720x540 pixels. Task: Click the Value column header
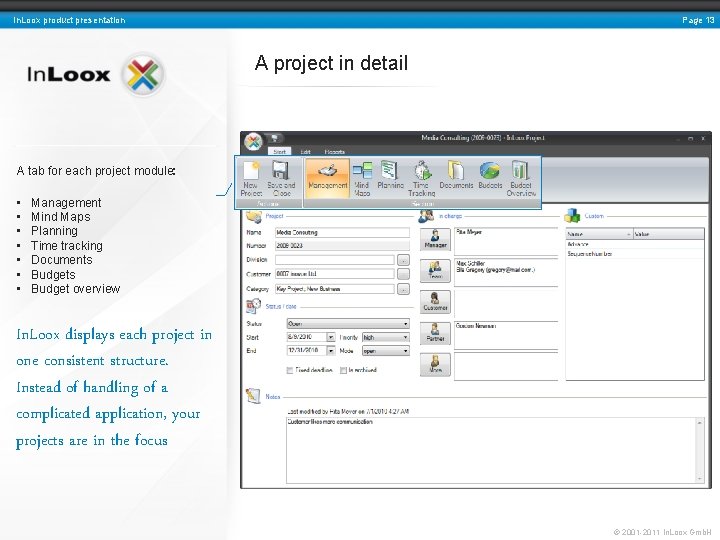pos(669,234)
